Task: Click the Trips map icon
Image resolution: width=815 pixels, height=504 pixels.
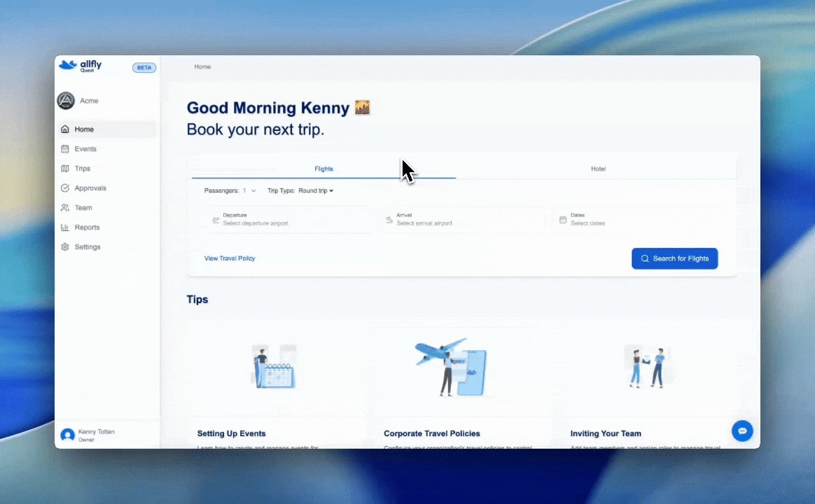Action: tap(65, 168)
